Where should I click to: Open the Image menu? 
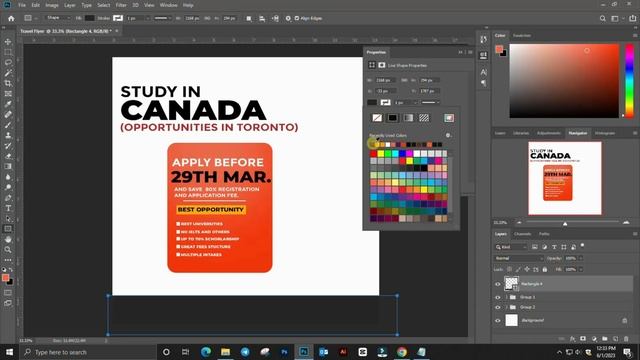point(52,5)
